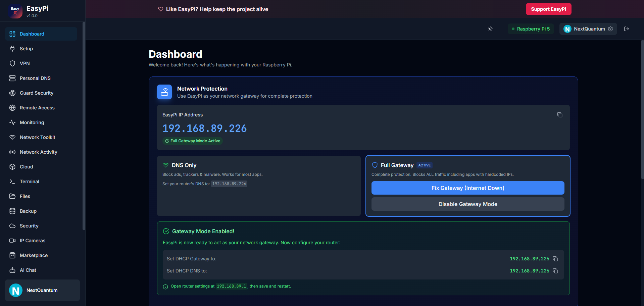Screen dimensions: 644x306
Task: Open account settings gear next to NextQuantum
Action: click(610, 29)
